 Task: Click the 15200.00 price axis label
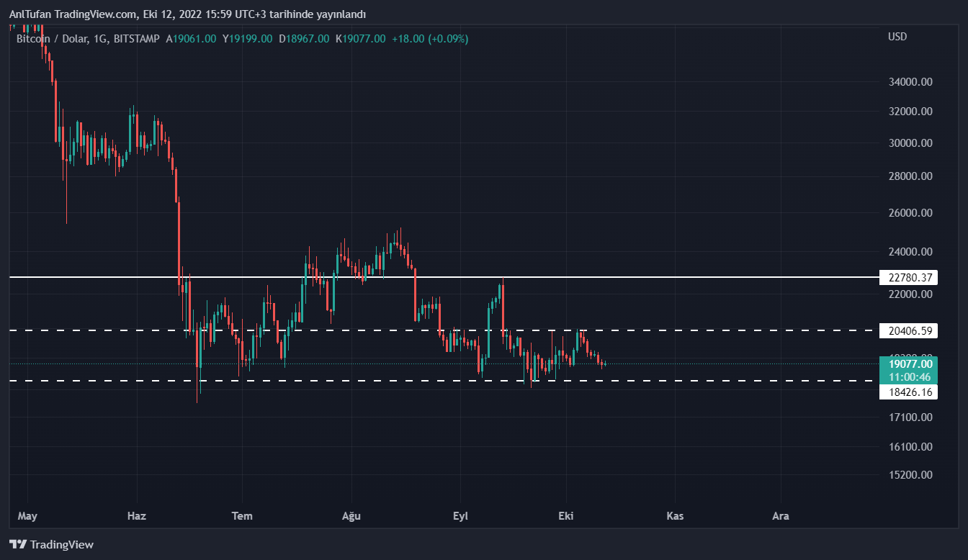click(911, 475)
